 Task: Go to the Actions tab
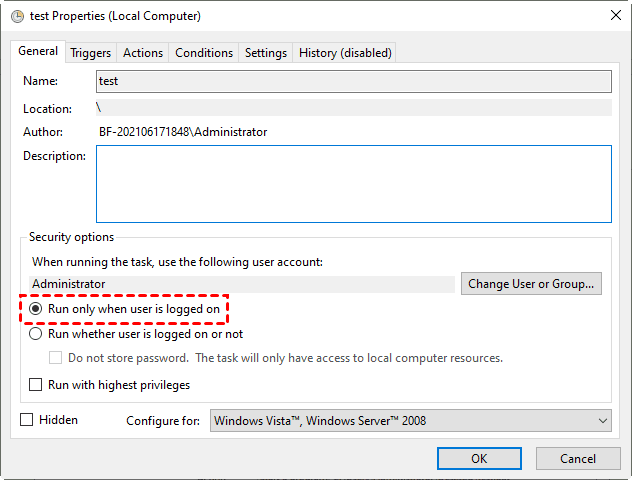[143, 53]
